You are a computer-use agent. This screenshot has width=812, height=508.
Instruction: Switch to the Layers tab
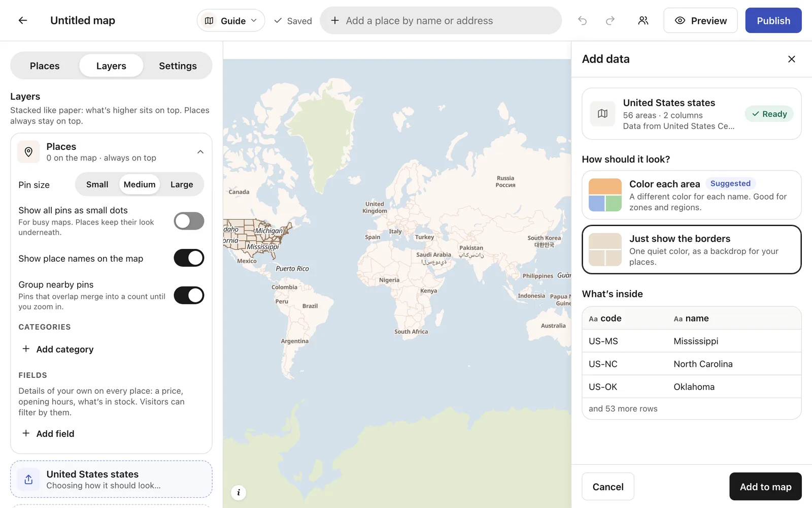[111, 66]
